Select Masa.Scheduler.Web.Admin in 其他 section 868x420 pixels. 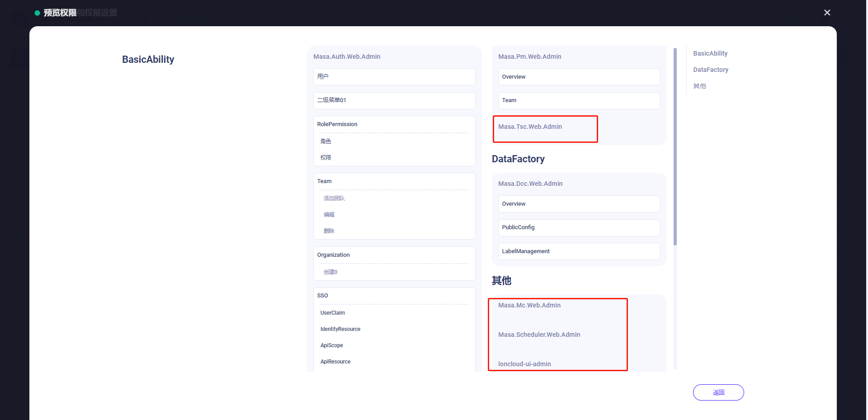click(x=539, y=335)
